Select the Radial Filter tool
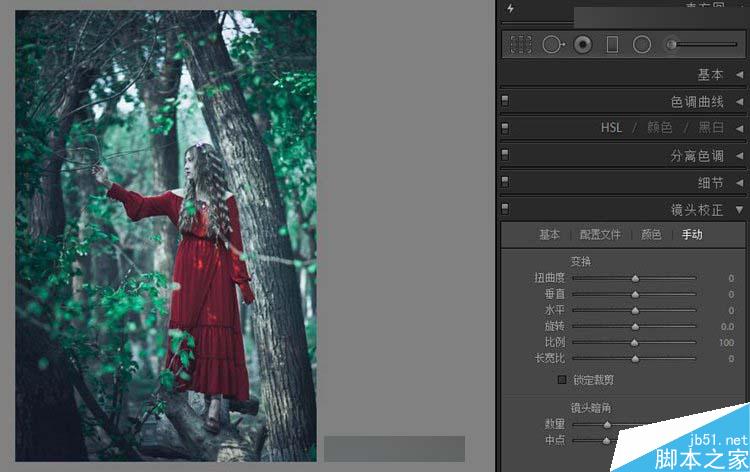The width and height of the screenshot is (750, 472). [x=642, y=44]
